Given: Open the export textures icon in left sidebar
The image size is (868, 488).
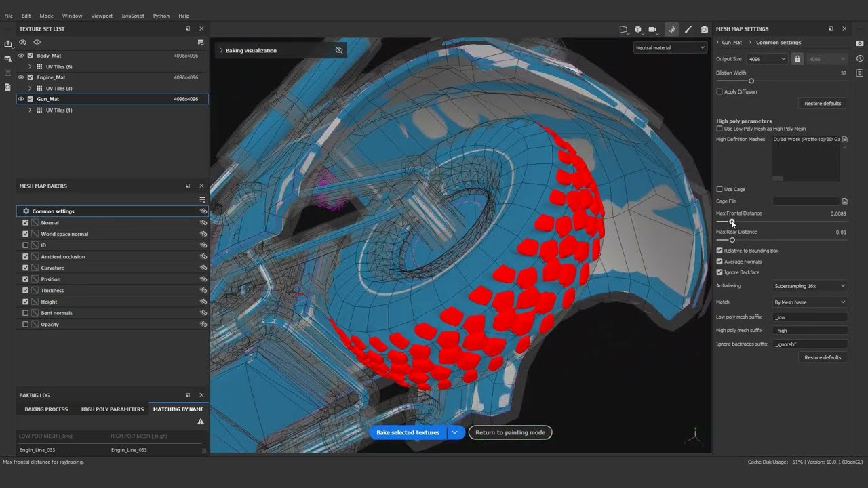Looking at the screenshot, I should click(8, 44).
